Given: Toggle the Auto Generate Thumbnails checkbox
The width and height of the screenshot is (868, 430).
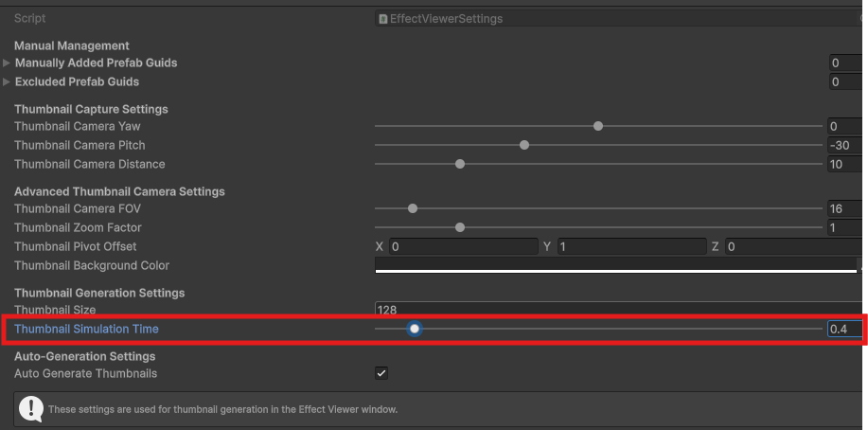Looking at the screenshot, I should 381,373.
